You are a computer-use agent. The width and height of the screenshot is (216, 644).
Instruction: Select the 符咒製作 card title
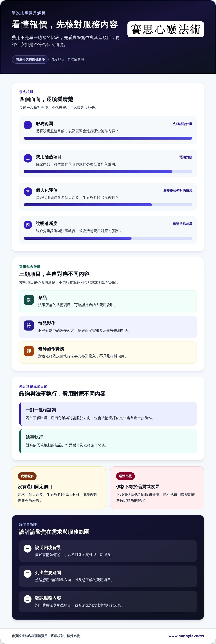[47, 323]
